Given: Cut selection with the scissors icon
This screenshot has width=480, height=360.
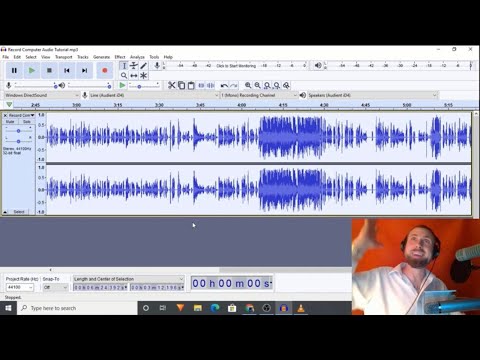Looking at the screenshot, I should (172, 85).
